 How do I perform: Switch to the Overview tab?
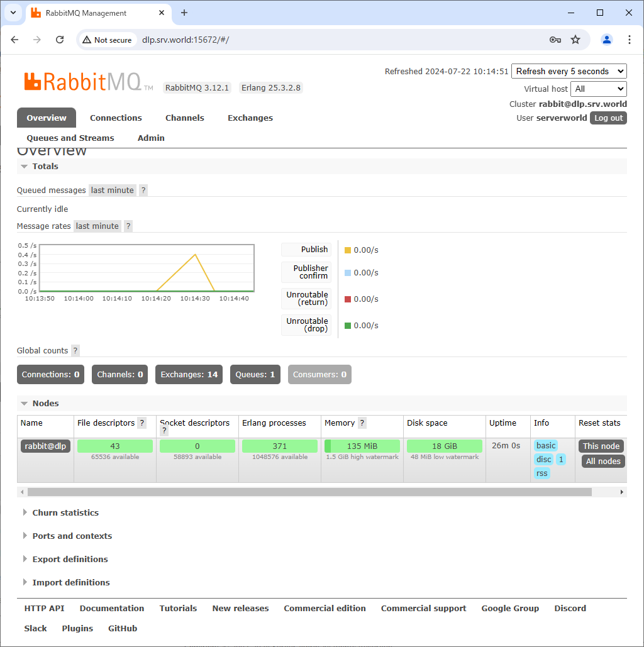[47, 118]
